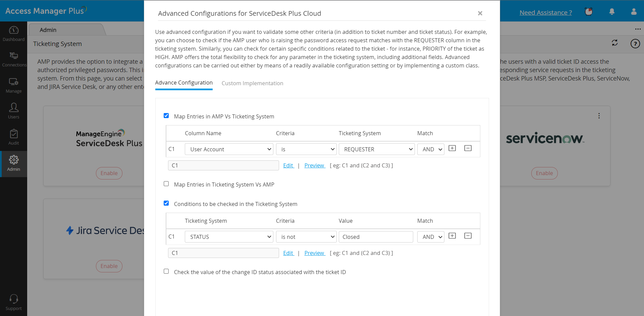Expand the REQUESTER ticketing system dropdown
Screen dimensions: 644x316
pyautogui.click(x=376, y=149)
